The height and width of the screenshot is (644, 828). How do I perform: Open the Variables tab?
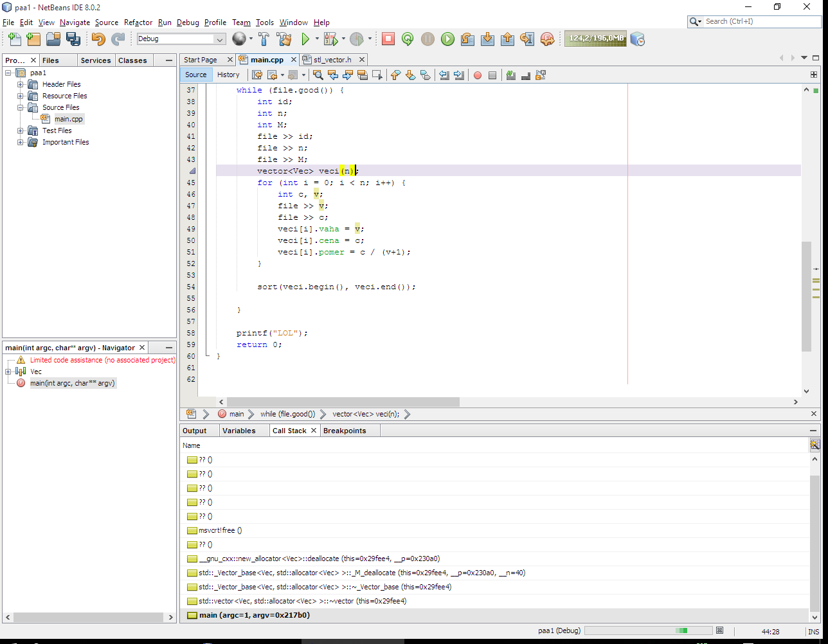coord(239,431)
